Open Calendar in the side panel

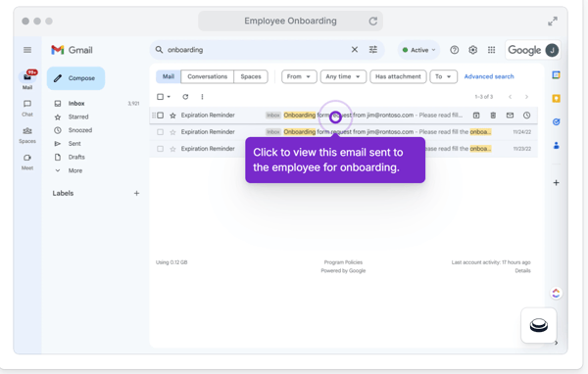click(556, 75)
